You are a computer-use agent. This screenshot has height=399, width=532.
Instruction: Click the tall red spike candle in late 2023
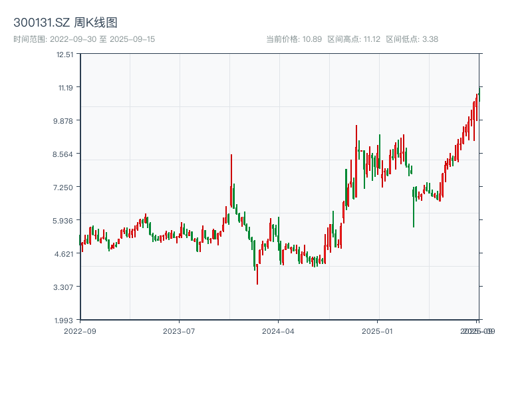tap(231, 180)
